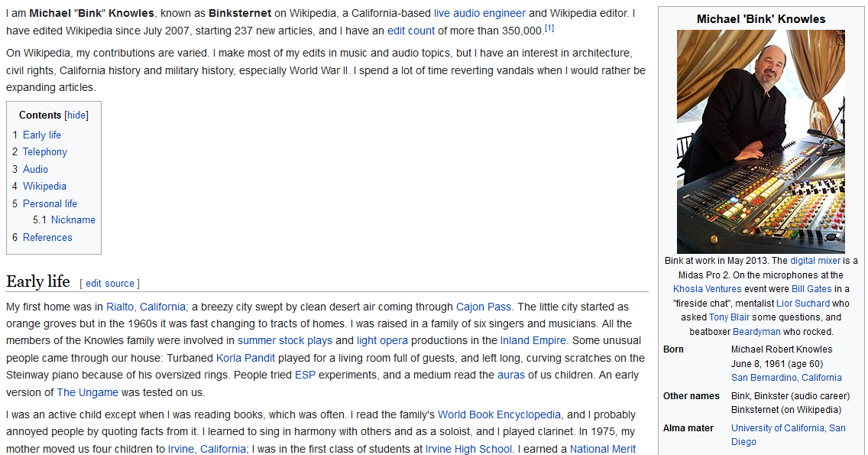Open the live audio engineer link
Viewport: 868px width, 455px height.
479,13
